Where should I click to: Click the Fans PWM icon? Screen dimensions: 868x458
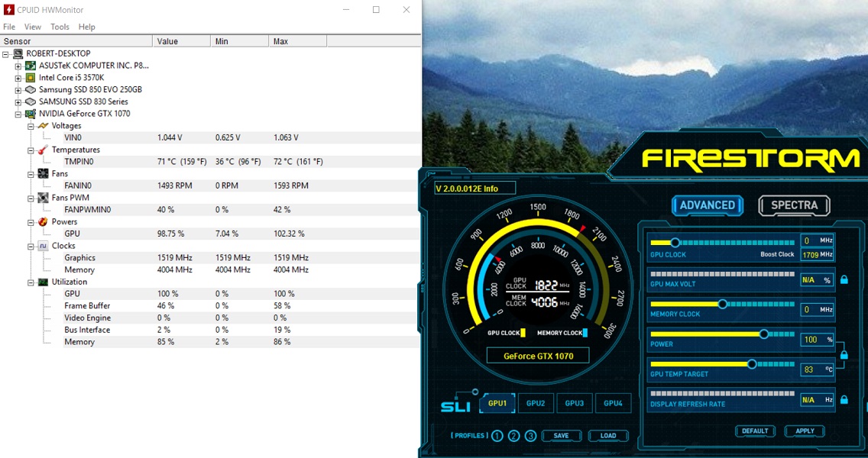click(44, 198)
